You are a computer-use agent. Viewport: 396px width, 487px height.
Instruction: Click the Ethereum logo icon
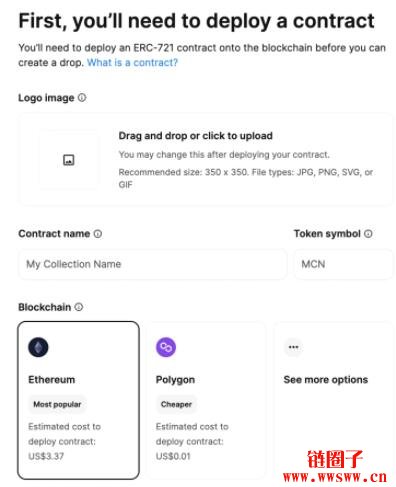pyautogui.click(x=38, y=347)
